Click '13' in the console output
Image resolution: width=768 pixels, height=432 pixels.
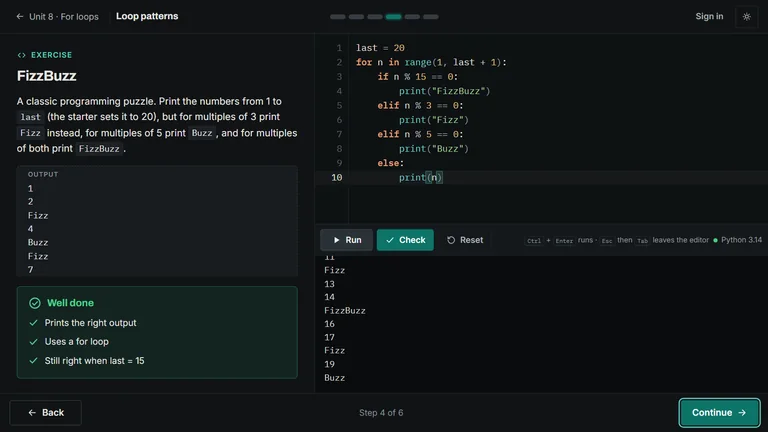click(329, 284)
